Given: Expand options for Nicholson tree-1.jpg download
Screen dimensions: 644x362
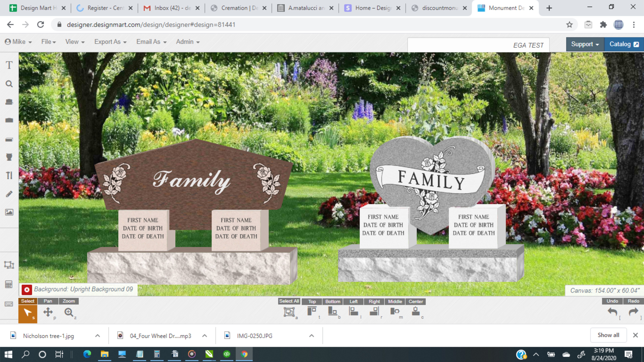Looking at the screenshot, I should [98, 336].
